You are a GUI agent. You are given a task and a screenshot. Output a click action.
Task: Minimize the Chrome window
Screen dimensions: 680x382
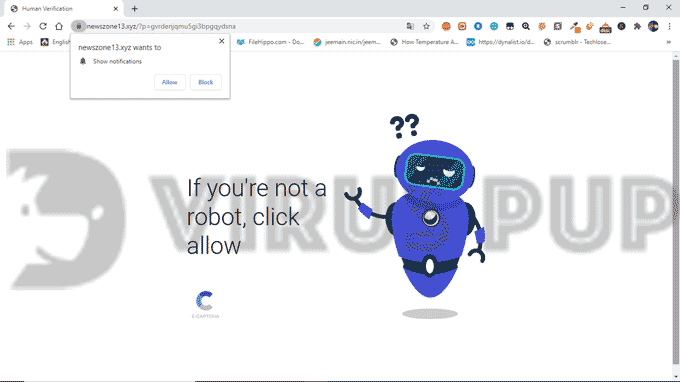point(623,8)
